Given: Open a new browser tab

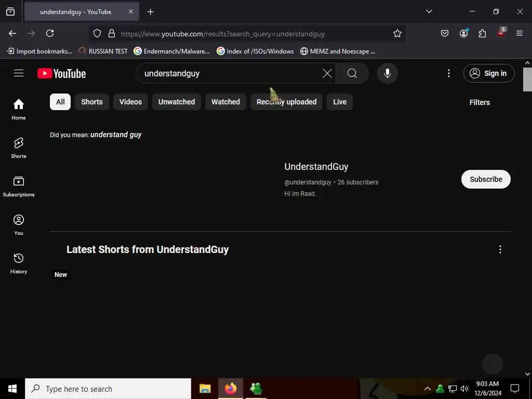Looking at the screenshot, I should (150, 12).
